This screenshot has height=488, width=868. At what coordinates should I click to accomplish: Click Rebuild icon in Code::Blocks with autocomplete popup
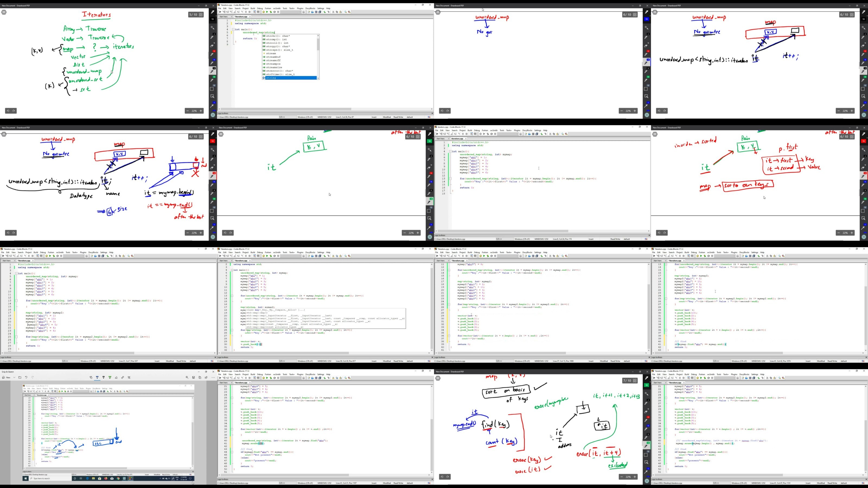[275, 12]
